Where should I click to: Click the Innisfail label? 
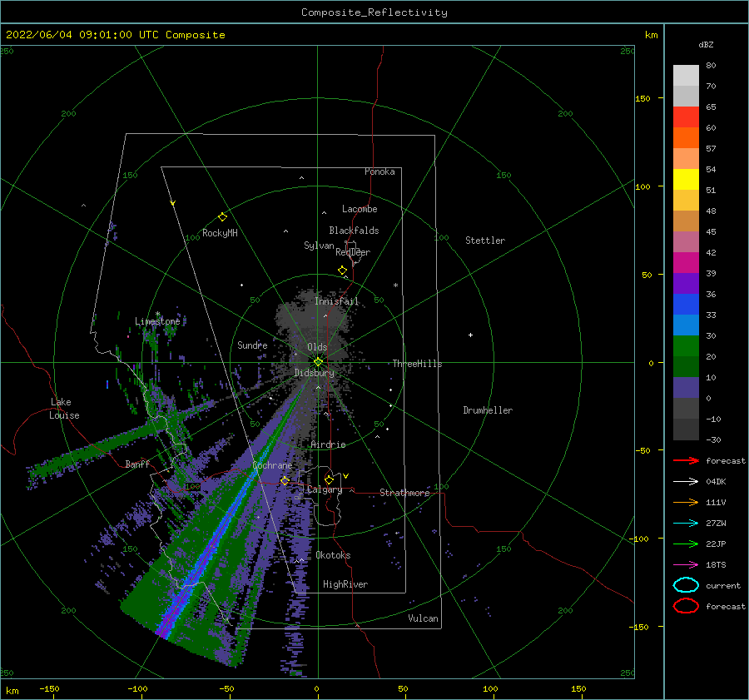tap(336, 301)
